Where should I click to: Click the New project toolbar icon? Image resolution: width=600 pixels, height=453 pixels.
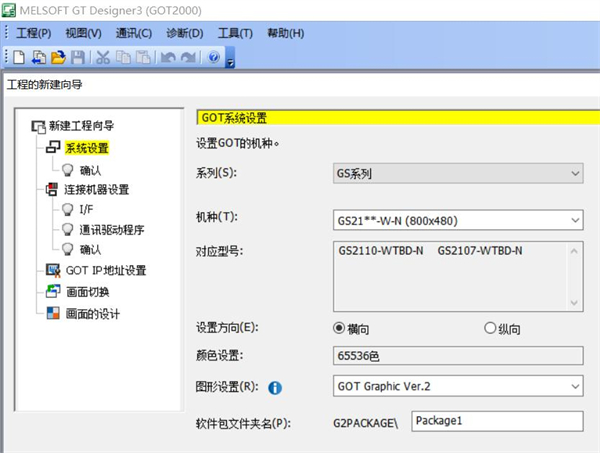coord(19,57)
